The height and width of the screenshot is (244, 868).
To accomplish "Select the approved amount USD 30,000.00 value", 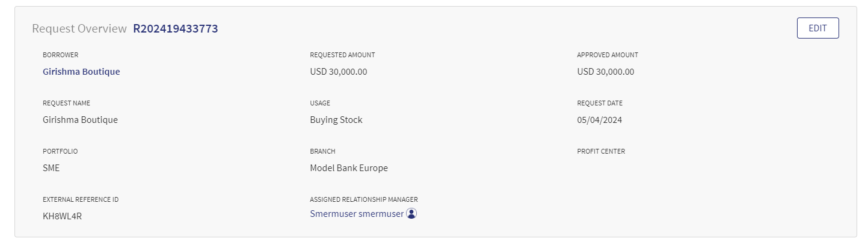I will coord(605,72).
